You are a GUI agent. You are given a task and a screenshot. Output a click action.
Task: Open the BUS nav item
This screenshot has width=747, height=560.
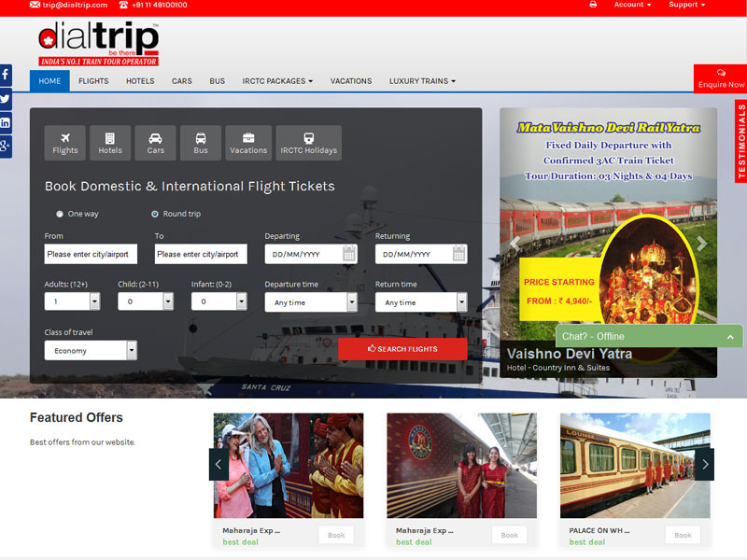(x=218, y=81)
